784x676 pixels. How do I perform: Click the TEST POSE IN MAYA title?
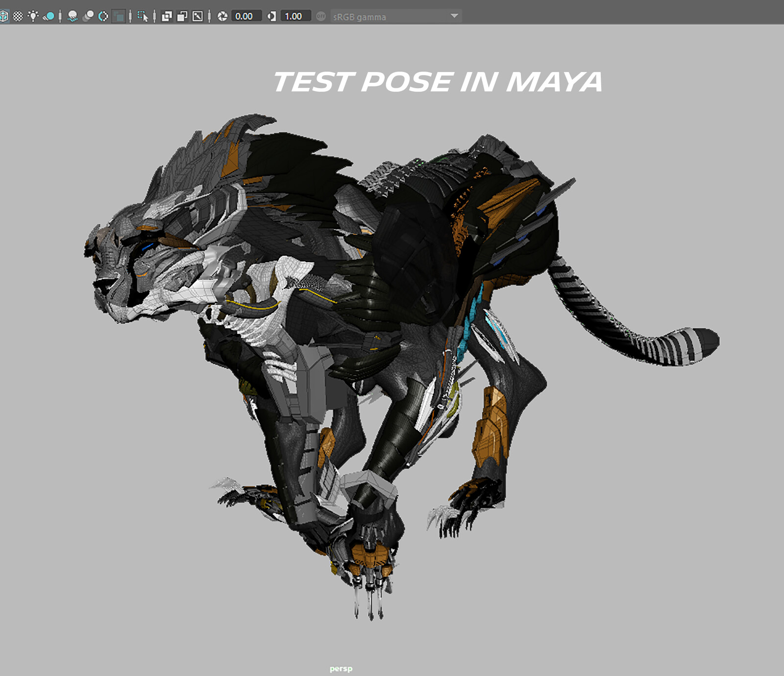click(x=438, y=81)
